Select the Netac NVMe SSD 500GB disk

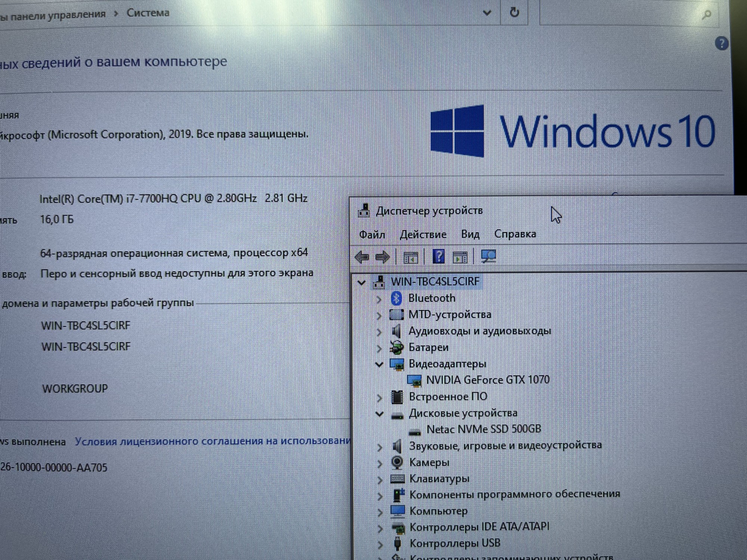(483, 429)
